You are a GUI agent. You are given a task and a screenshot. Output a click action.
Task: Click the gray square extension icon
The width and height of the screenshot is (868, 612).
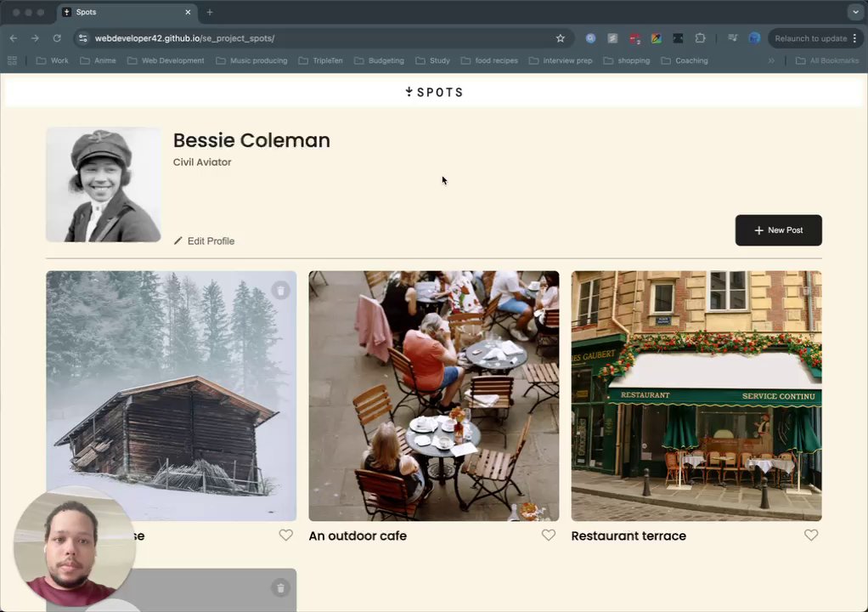[x=612, y=38]
